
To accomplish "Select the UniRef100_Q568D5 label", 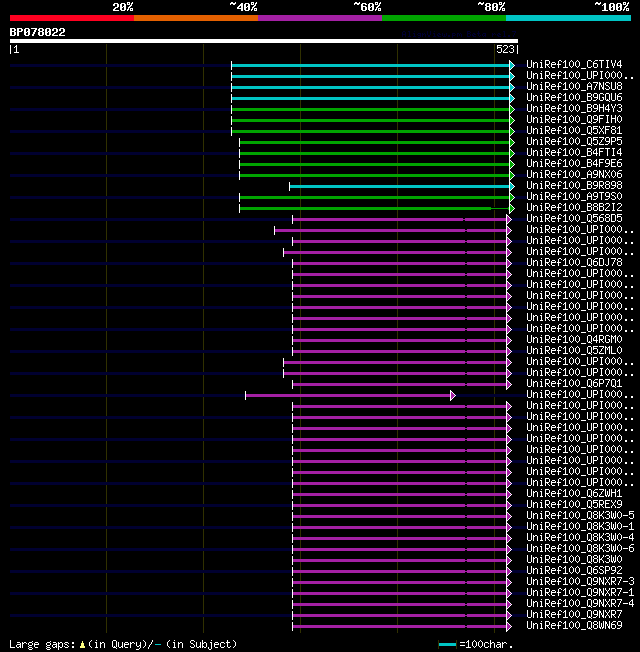I will [574, 218].
